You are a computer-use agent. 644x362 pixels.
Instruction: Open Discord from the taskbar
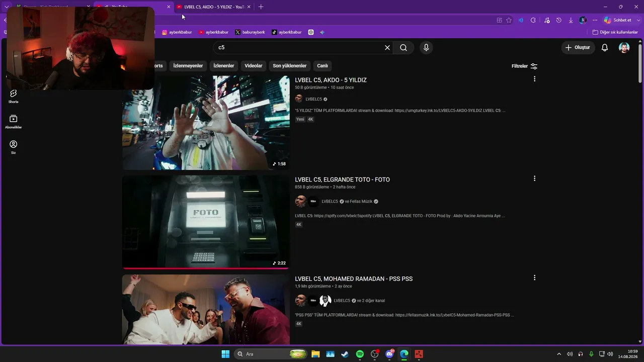coord(389,354)
